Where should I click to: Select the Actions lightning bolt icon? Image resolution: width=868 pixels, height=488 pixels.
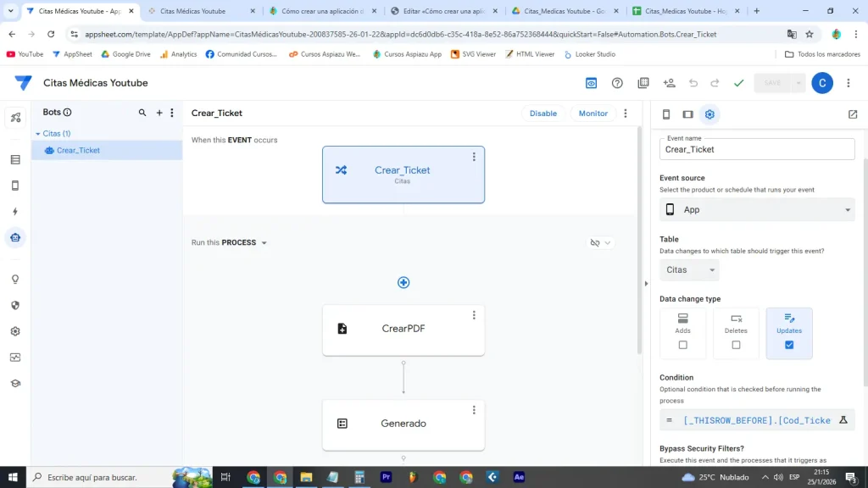(14, 213)
